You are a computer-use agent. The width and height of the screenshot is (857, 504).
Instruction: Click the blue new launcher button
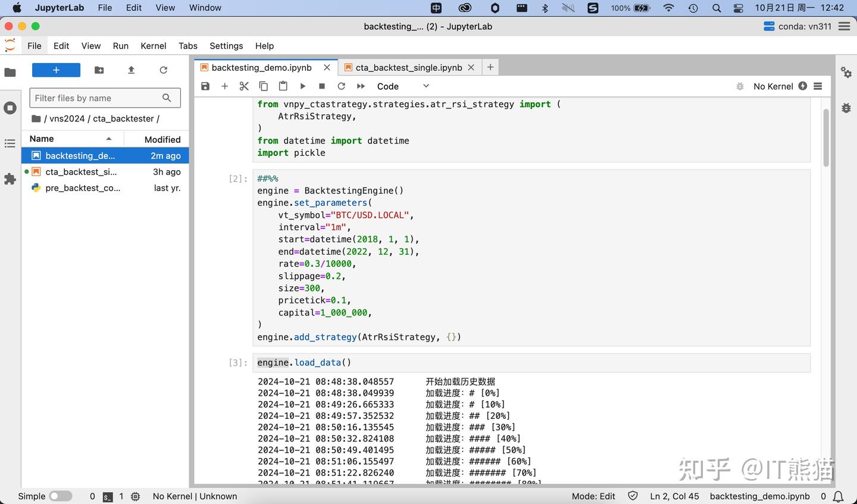point(56,70)
